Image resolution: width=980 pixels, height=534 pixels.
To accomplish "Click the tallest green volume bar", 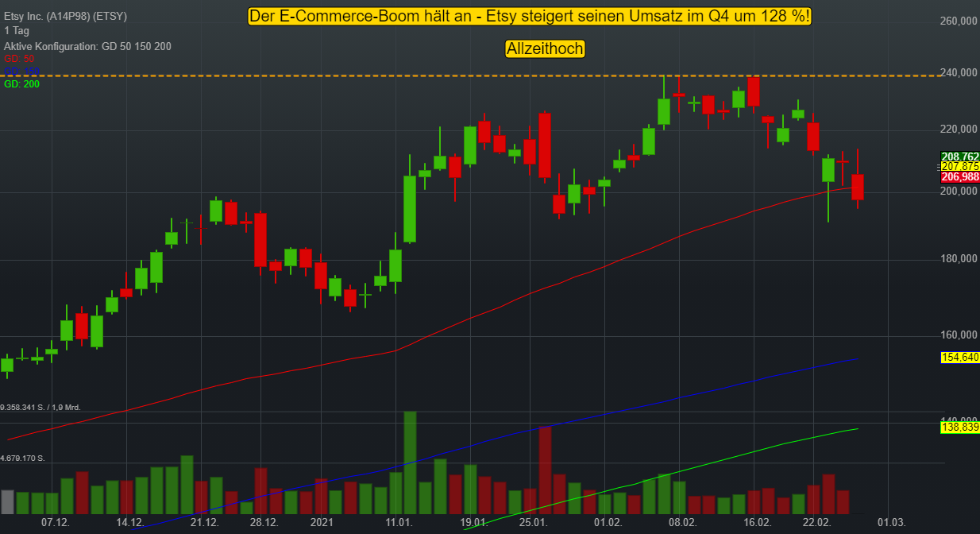I will (410, 462).
